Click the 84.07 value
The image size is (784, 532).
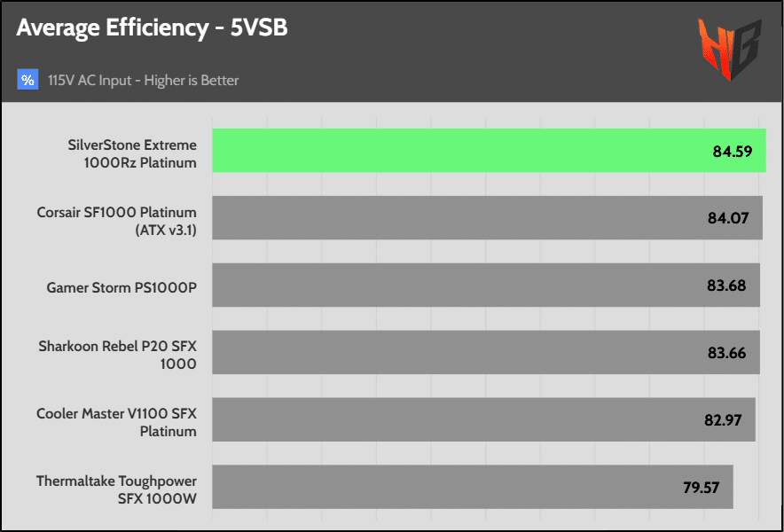click(x=728, y=218)
